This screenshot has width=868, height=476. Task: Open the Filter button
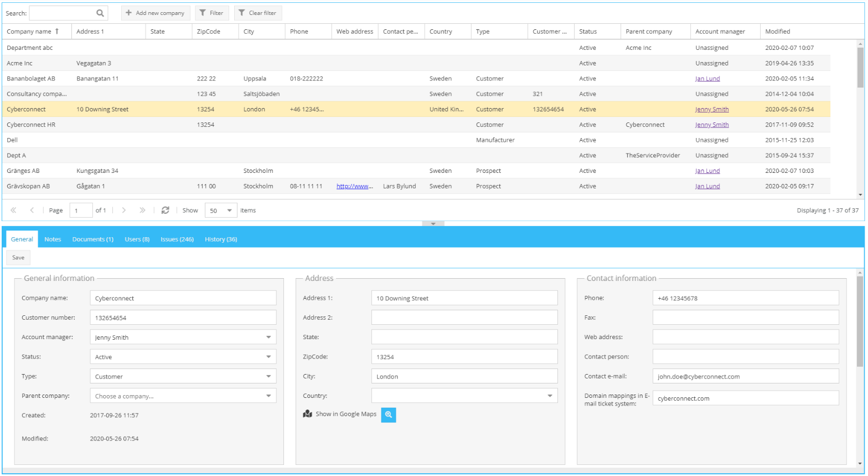coord(212,13)
